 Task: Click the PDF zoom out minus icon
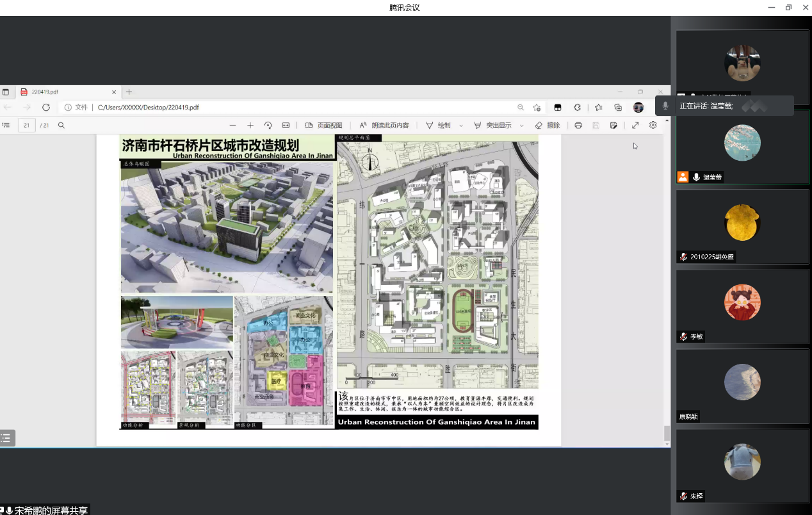[x=232, y=126]
